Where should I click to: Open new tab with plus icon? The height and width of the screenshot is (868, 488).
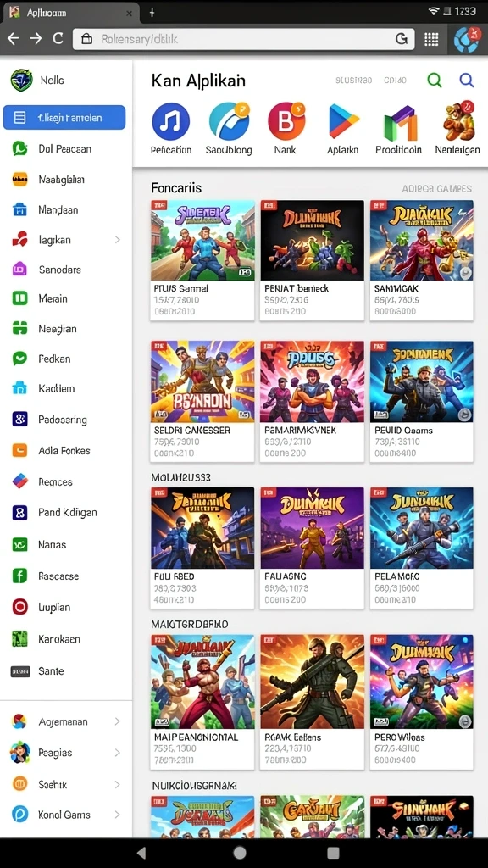[152, 12]
